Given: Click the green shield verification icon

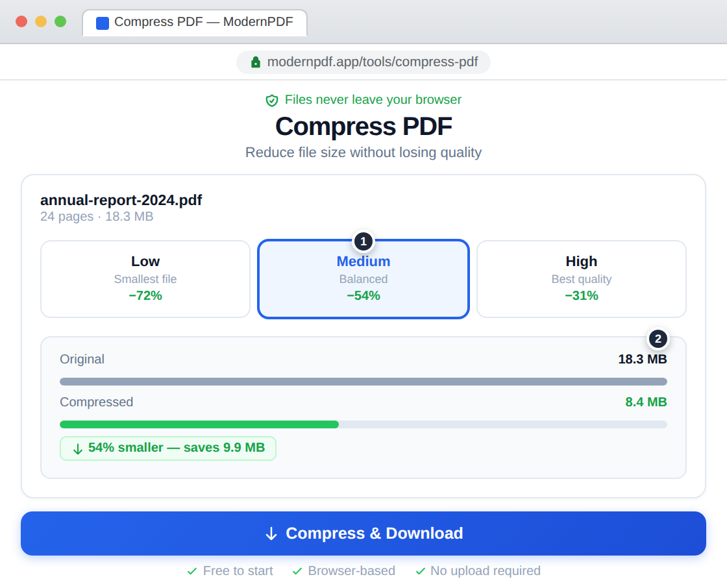Looking at the screenshot, I should (x=271, y=100).
